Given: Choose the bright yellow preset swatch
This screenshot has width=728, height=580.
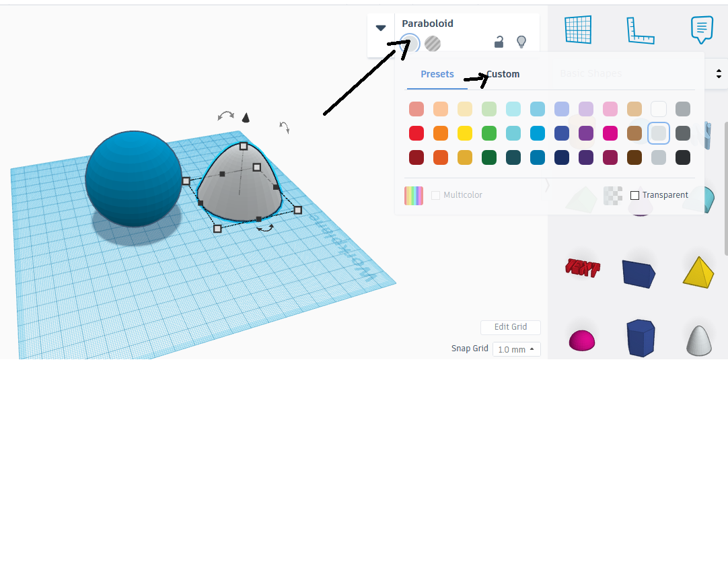Looking at the screenshot, I should pyautogui.click(x=465, y=133).
